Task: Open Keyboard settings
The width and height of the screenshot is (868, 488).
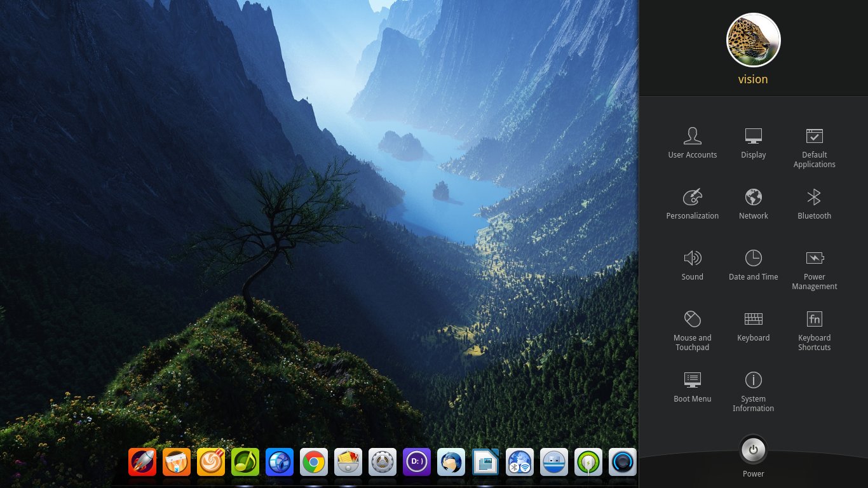Action: 753,325
